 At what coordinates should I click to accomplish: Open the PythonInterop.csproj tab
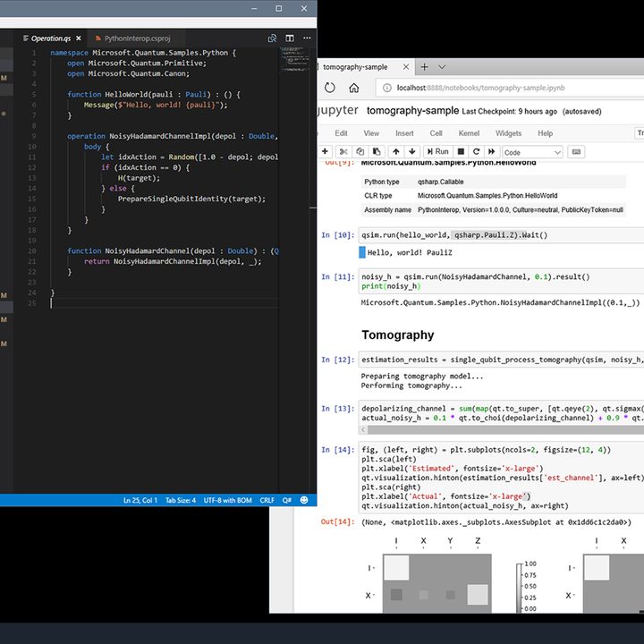point(137,38)
